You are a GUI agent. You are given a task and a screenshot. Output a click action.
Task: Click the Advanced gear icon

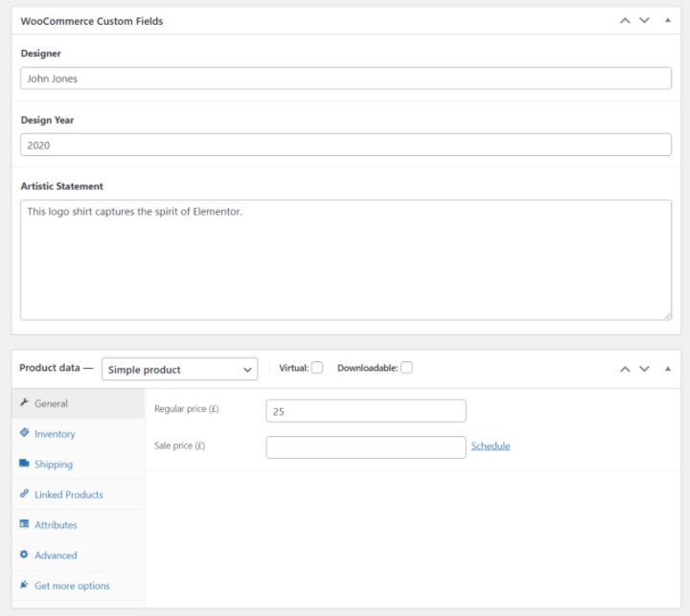click(24, 555)
